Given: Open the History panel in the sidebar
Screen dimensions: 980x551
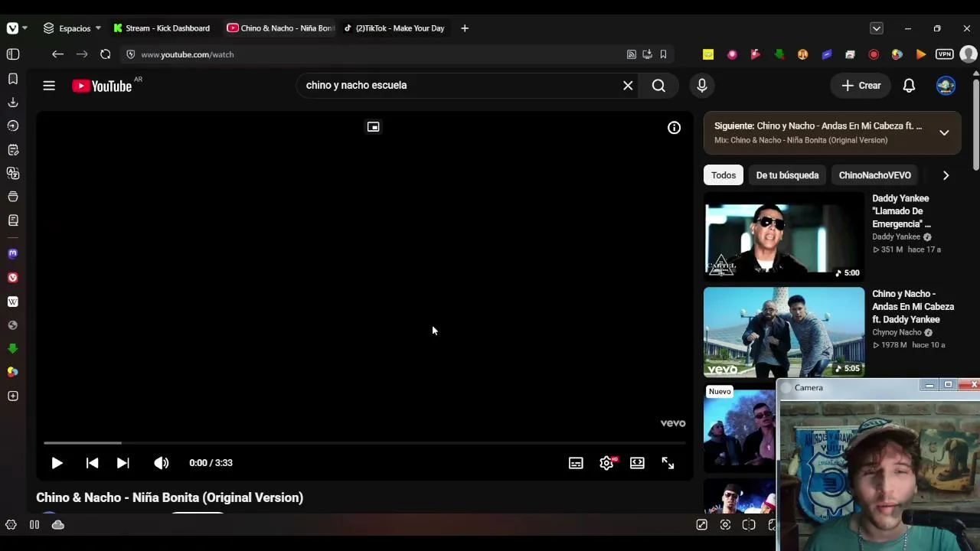Looking at the screenshot, I should 13,126.
